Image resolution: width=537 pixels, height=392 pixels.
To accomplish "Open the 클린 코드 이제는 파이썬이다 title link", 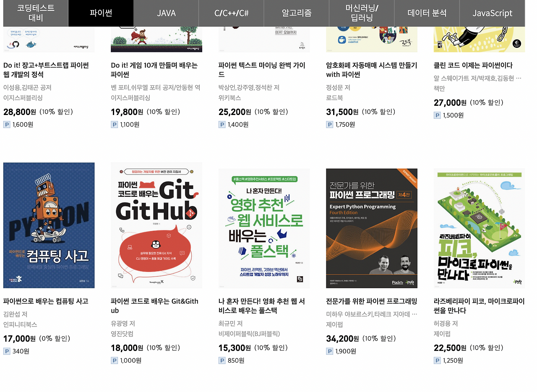I will 473,65.
